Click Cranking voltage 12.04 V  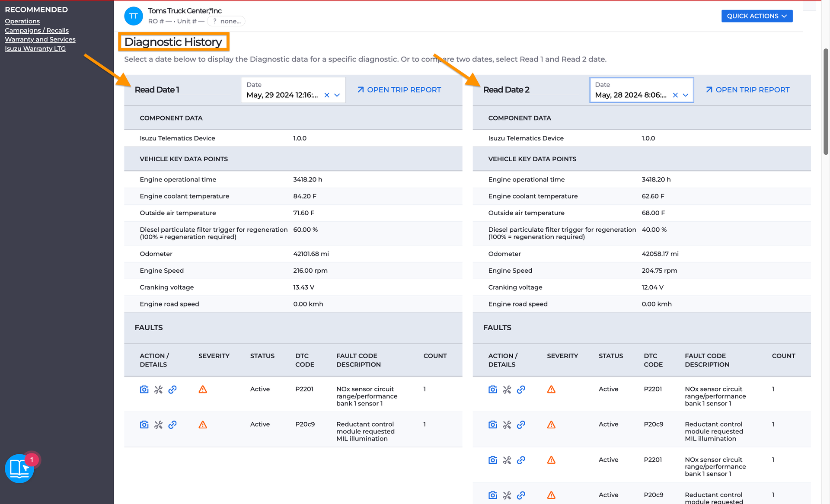(x=653, y=287)
